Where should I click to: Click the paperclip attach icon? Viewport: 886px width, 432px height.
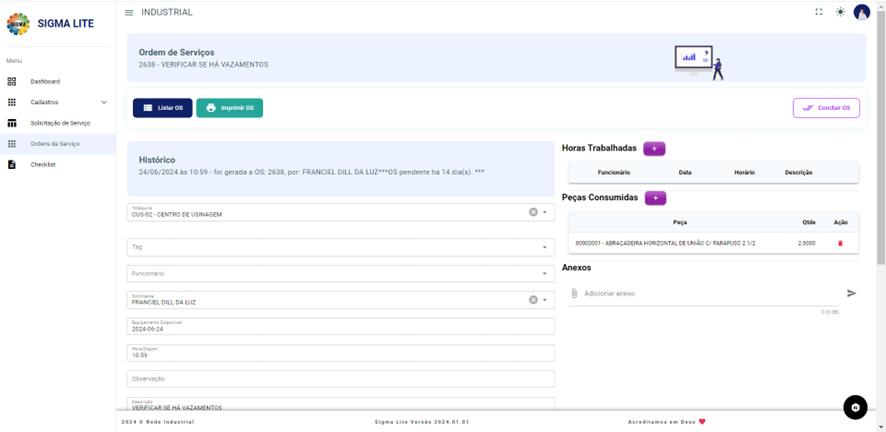[x=574, y=293]
